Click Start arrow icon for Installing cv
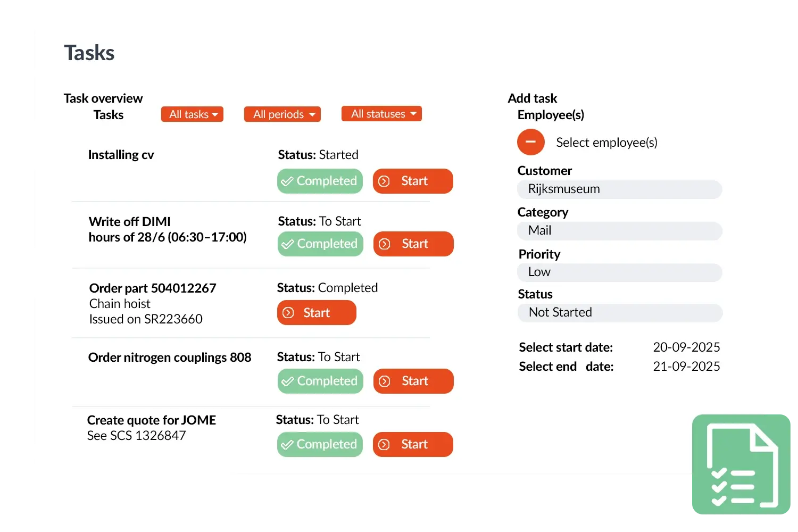The width and height of the screenshot is (798, 532). pos(384,181)
